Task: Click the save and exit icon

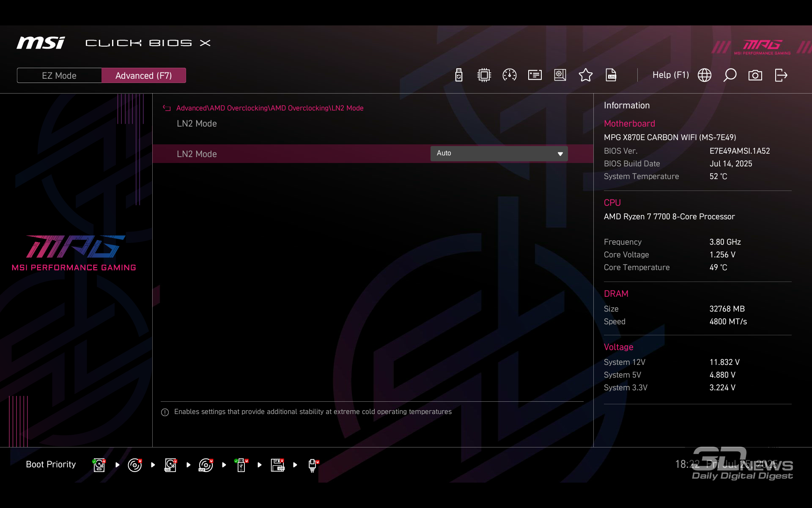Action: click(x=781, y=75)
